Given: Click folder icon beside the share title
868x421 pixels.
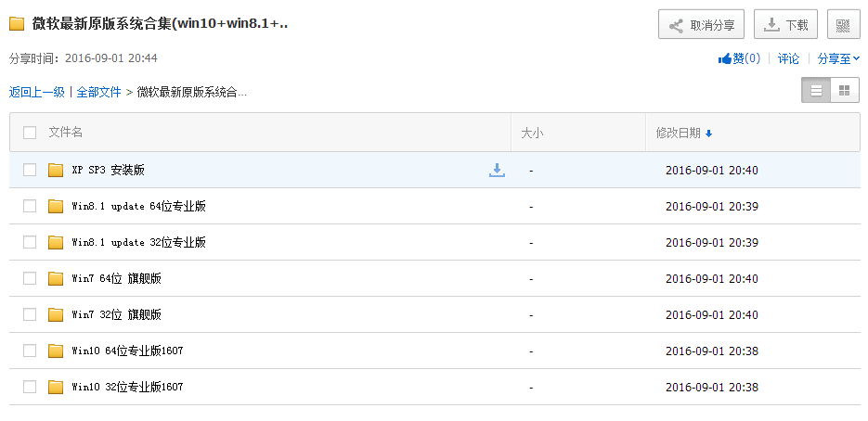Looking at the screenshot, I should click(17, 24).
